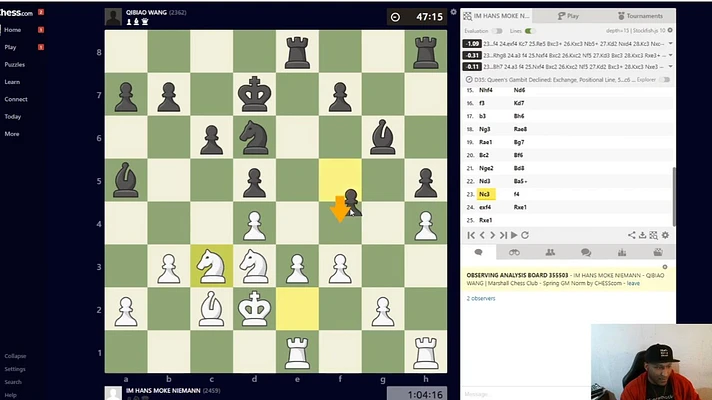Select the two-people players tab
This screenshot has width=712, height=400.
coord(550,252)
